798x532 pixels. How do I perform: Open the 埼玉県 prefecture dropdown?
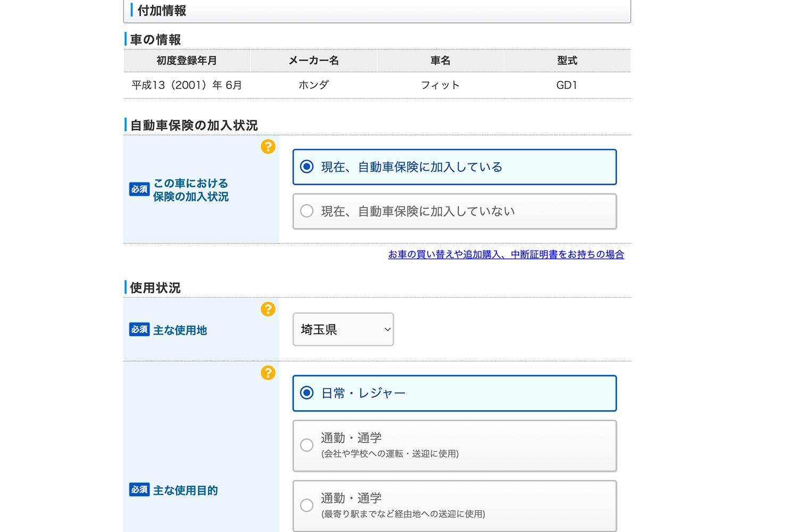tap(343, 329)
